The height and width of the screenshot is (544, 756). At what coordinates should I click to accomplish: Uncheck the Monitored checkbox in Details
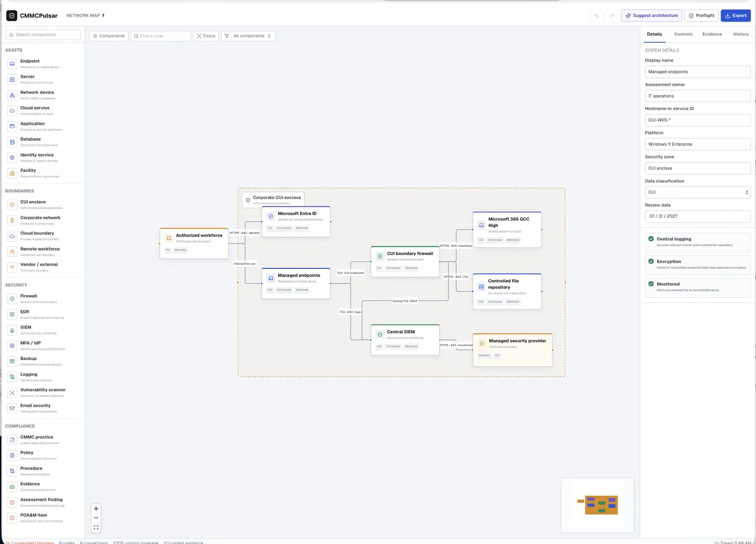(x=651, y=284)
